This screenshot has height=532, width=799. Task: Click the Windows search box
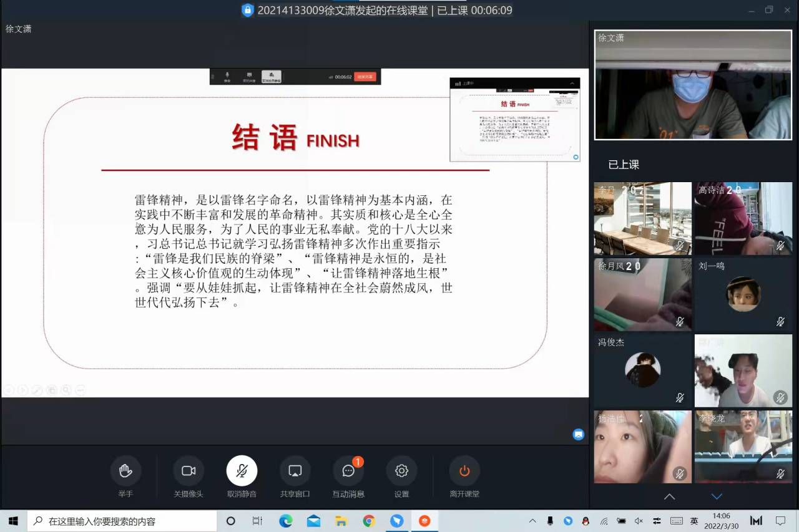[x=122, y=521]
